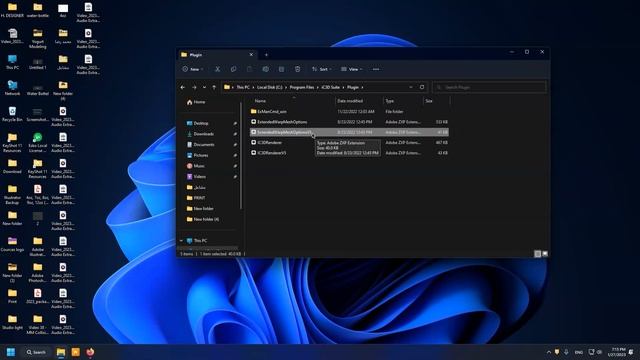Select the H. DESIGNER desktop folder
The image size is (640, 360).
pyautogui.click(x=12, y=10)
